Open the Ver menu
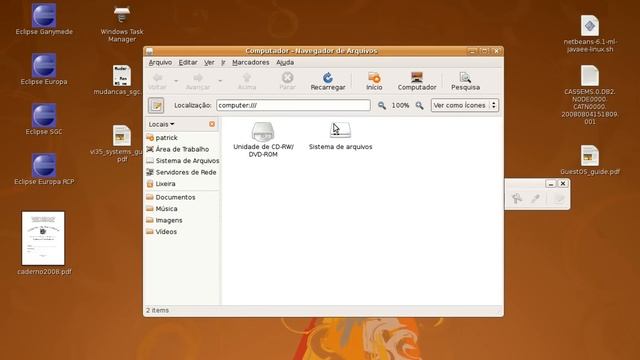 click(x=209, y=62)
